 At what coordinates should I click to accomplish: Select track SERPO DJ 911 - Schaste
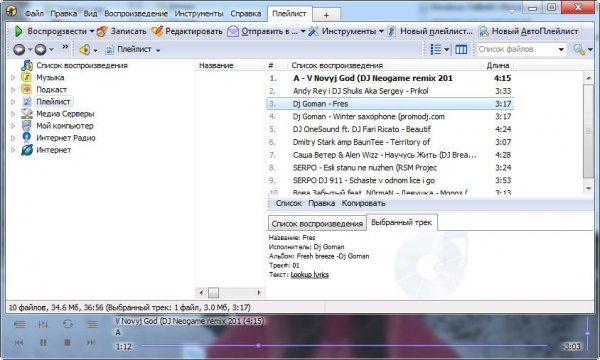click(390, 180)
